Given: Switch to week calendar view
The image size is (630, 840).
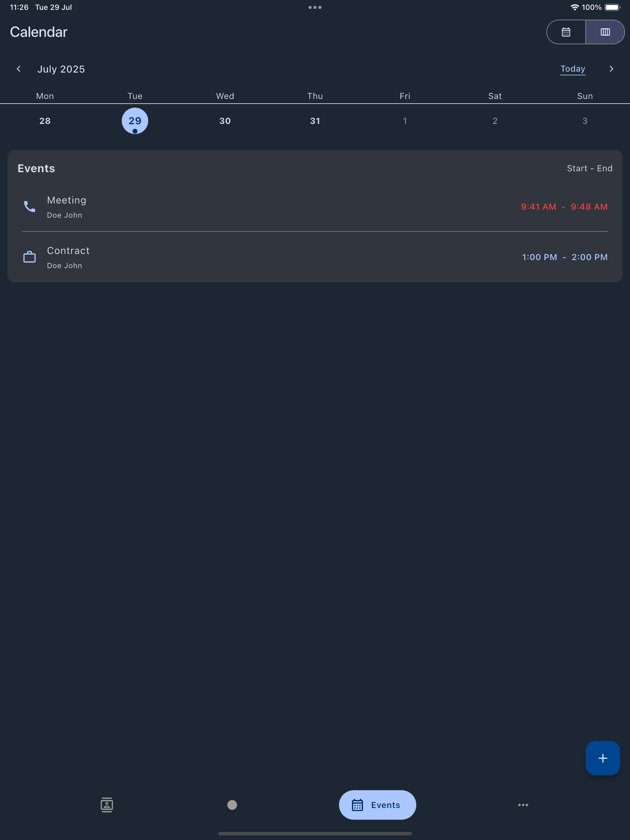Looking at the screenshot, I should point(605,32).
